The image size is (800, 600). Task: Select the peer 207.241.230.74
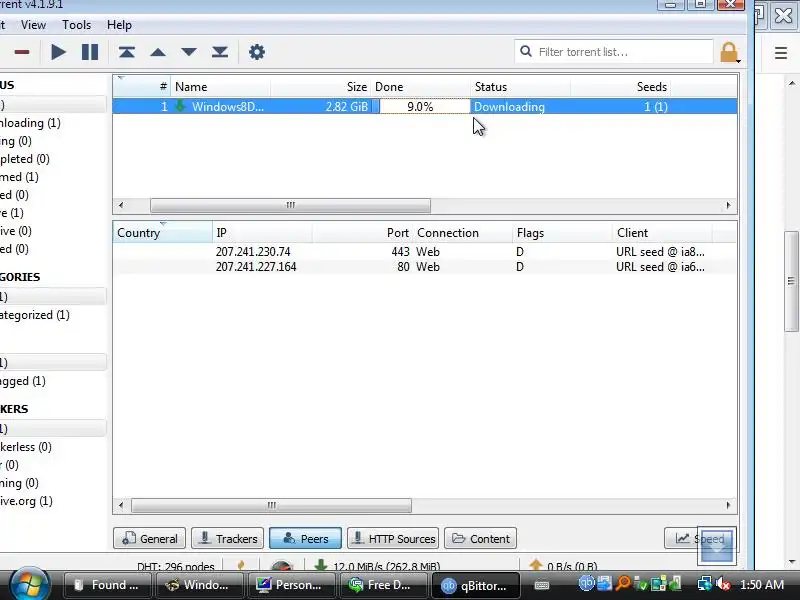coord(253,252)
